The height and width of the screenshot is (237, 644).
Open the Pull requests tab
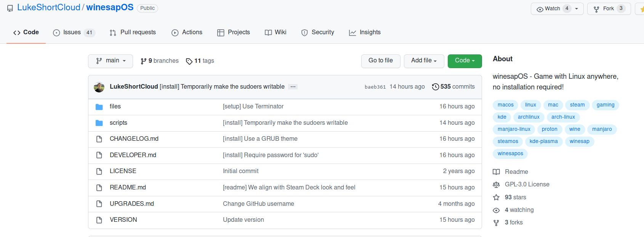point(133,32)
